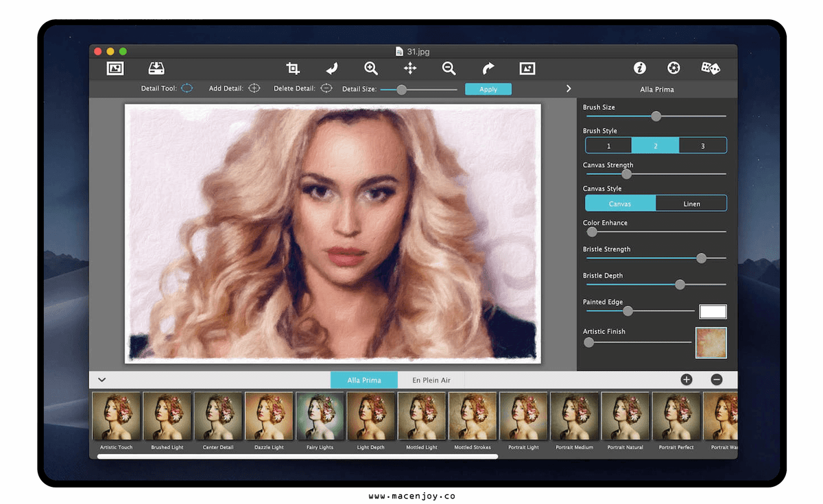
Task: Collapse the right settings panel arrow
Action: [569, 88]
